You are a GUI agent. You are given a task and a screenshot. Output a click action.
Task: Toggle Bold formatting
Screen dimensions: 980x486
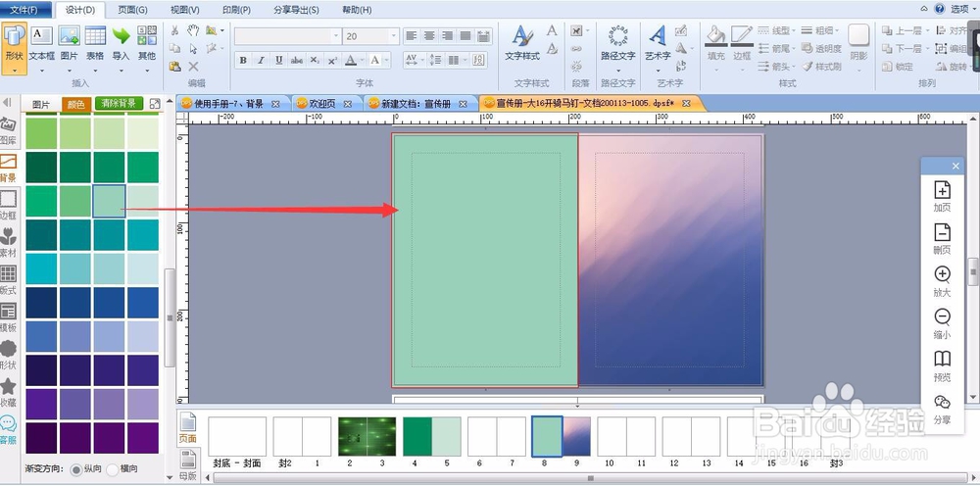243,60
